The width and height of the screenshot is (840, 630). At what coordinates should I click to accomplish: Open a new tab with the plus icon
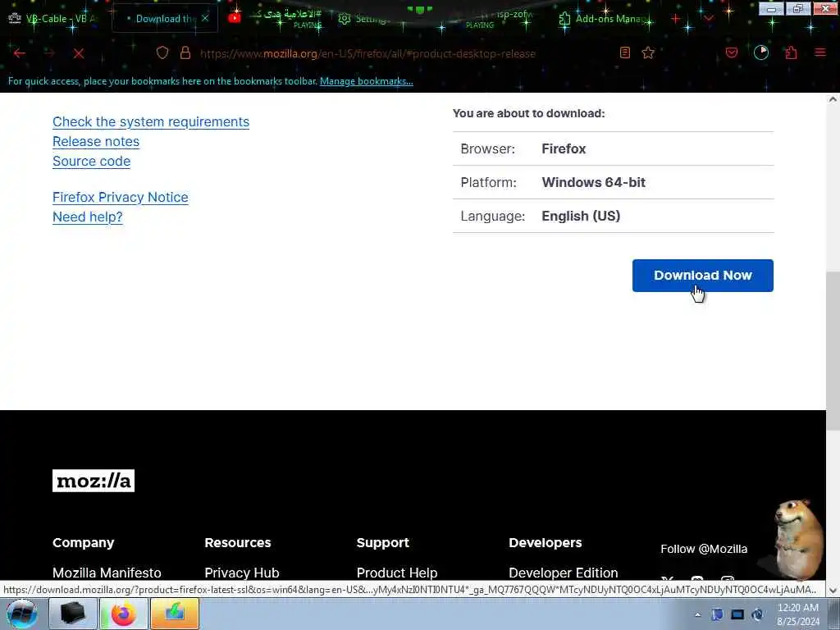click(x=676, y=19)
